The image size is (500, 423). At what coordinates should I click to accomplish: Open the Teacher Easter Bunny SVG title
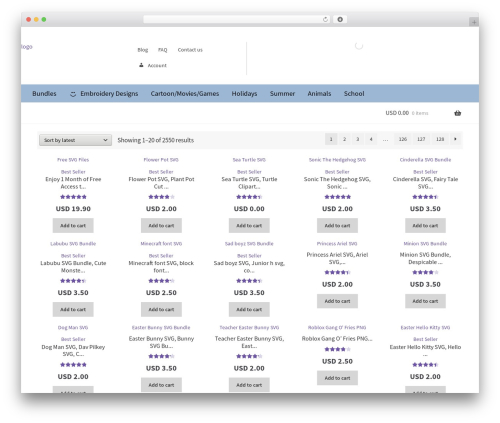click(249, 328)
